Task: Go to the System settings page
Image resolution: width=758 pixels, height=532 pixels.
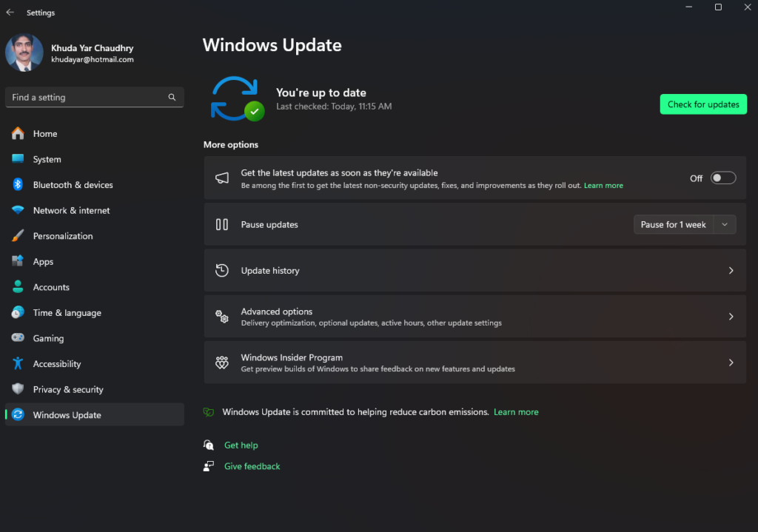Action: [x=47, y=159]
